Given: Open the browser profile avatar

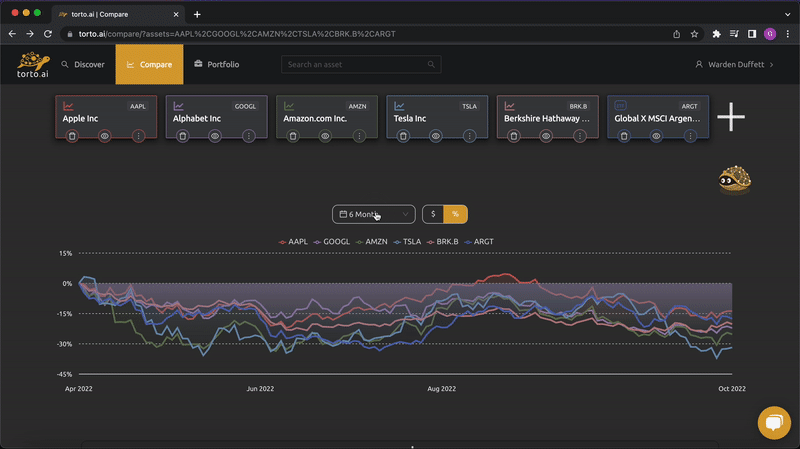Looking at the screenshot, I should pos(770,34).
